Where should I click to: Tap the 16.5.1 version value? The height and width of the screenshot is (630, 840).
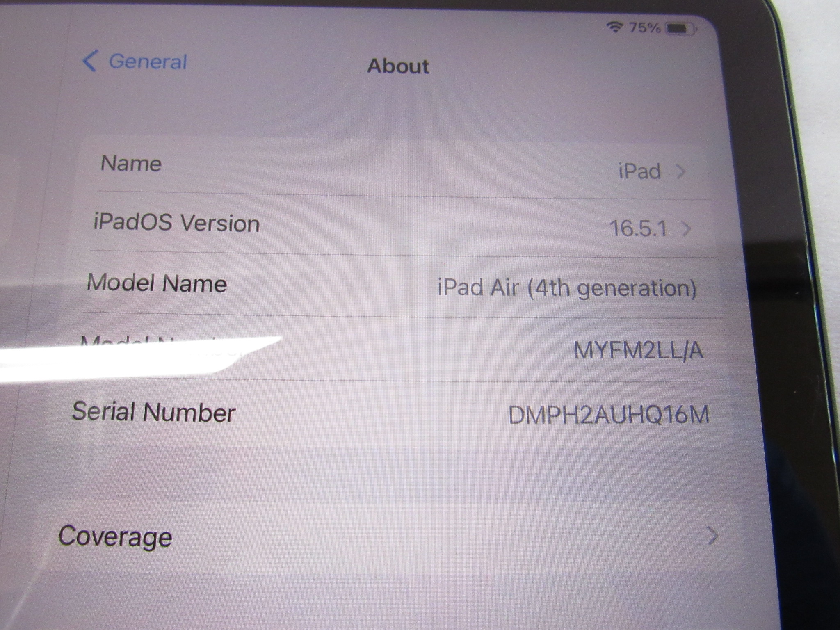tap(638, 228)
